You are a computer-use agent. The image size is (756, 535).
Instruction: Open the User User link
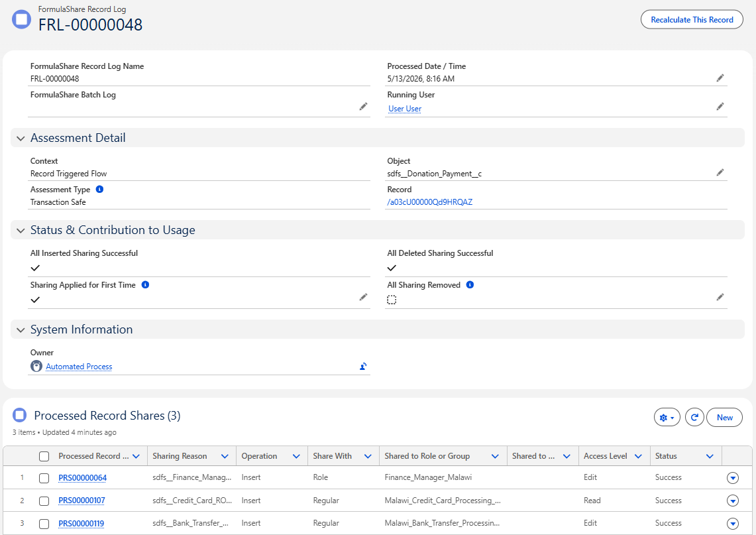pyautogui.click(x=405, y=109)
